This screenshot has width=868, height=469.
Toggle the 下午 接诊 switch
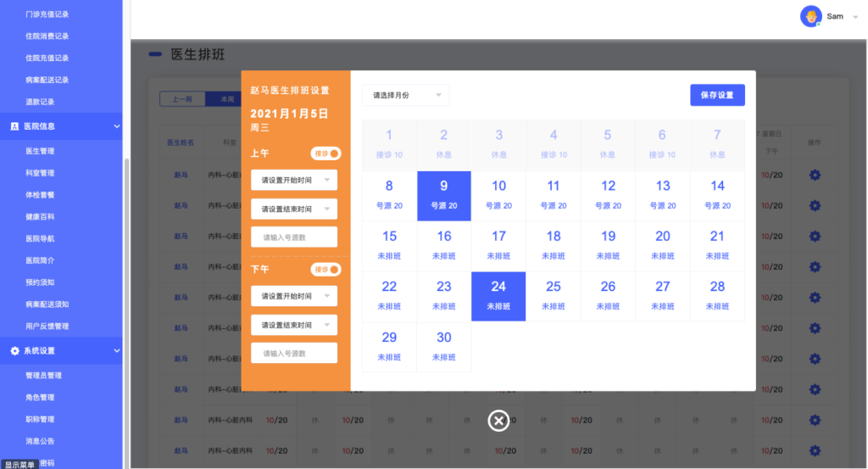tap(326, 270)
